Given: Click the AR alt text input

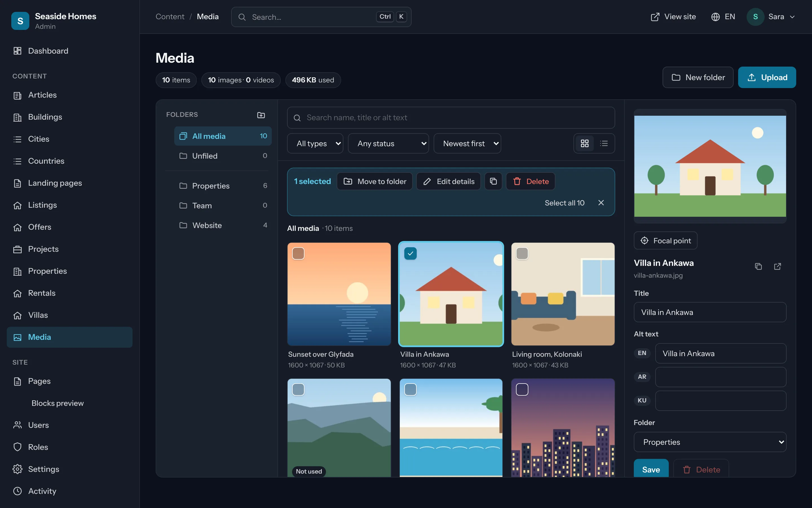Looking at the screenshot, I should click(x=720, y=377).
